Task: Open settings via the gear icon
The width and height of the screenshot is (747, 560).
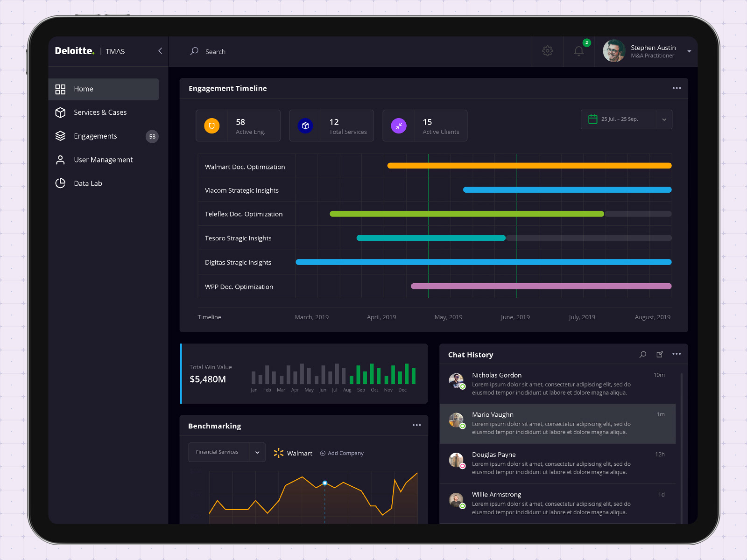Action: [547, 51]
